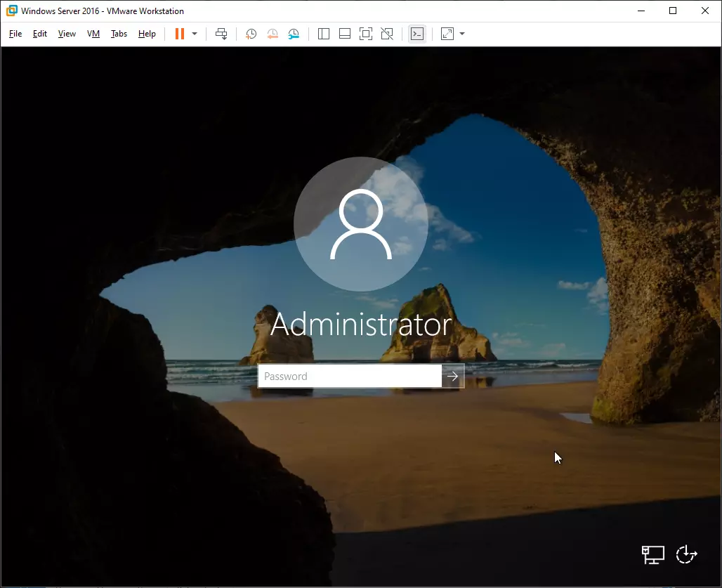722x588 pixels.
Task: Maximize the VMware Workstation window
Action: pyautogui.click(x=673, y=11)
